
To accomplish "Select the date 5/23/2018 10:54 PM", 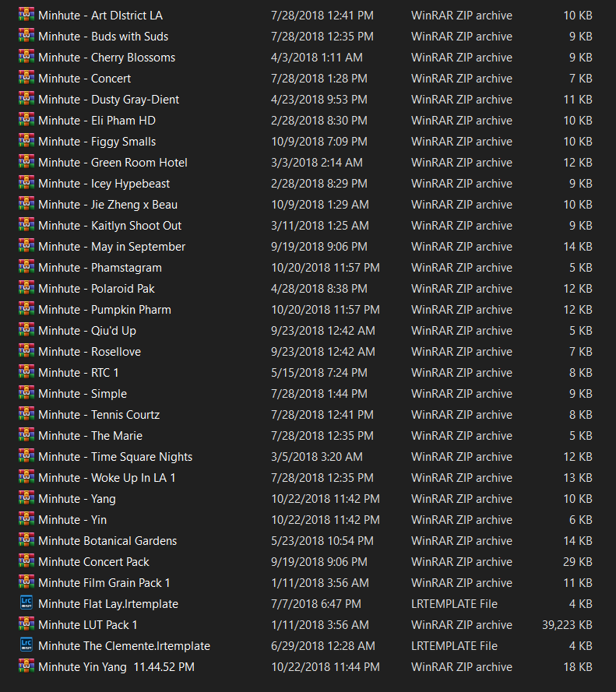I will tap(322, 541).
